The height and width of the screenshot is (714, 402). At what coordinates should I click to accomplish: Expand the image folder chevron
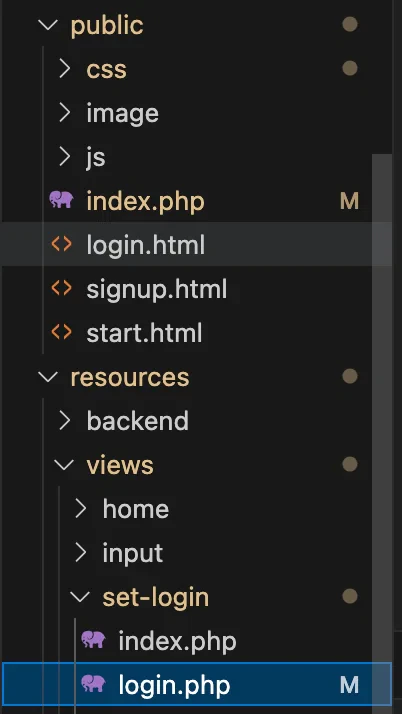coord(65,113)
